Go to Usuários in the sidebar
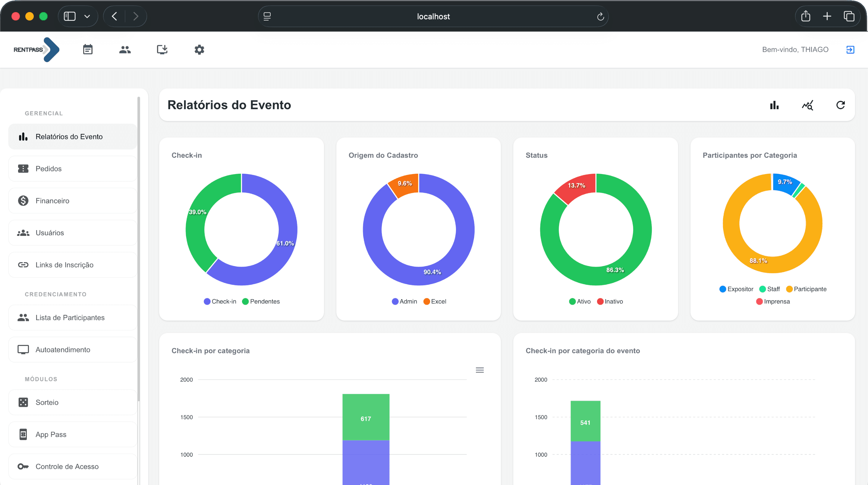 tap(72, 233)
